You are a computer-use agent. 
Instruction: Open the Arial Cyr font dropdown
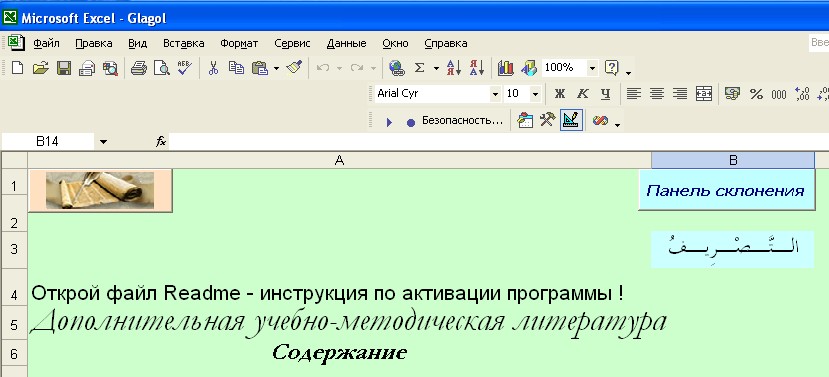coord(495,94)
